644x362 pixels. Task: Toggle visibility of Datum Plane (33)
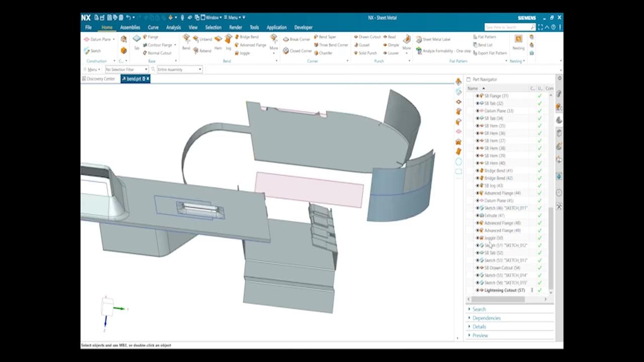477,111
